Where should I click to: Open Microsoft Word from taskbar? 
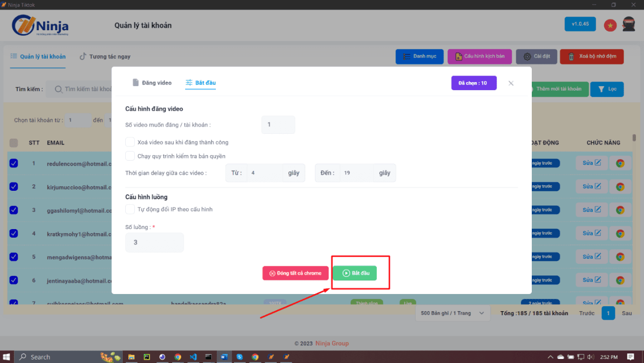coord(224,356)
